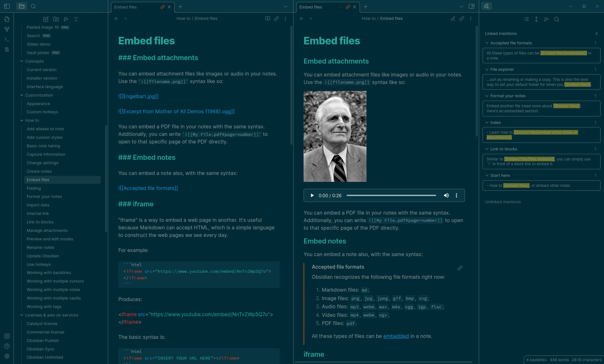
Task: Collapse all folders in the file explorer
Action: [x=76, y=19]
